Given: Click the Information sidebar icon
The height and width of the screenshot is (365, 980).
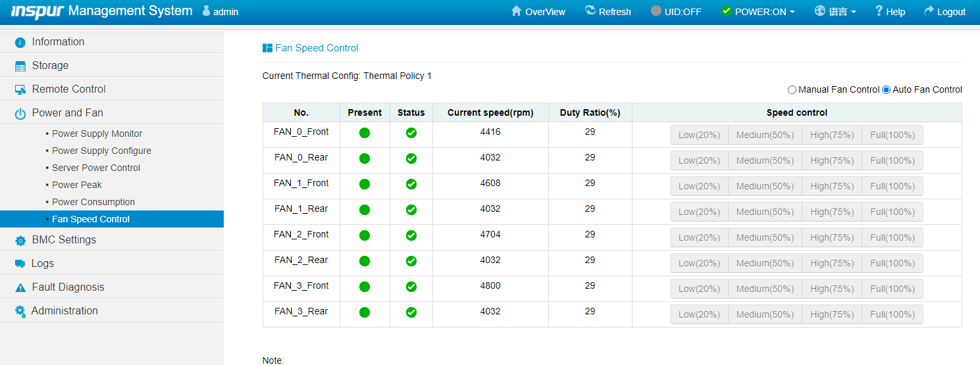Looking at the screenshot, I should coord(20,42).
